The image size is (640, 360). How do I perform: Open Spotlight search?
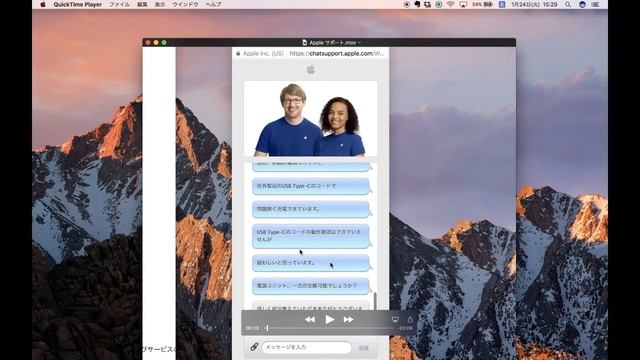[x=568, y=4]
